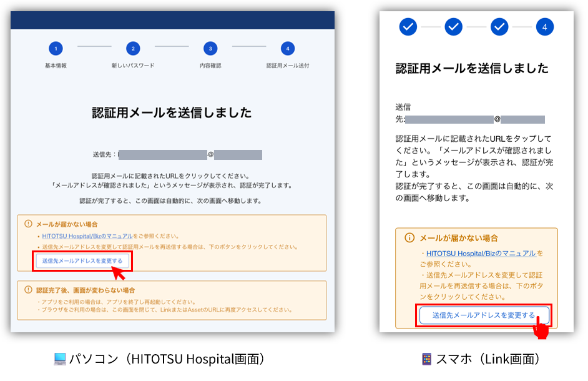Open HITOTSU Hospital/Bizのマニュアル link on PC screen
Viewport: 588px width, 381px height.
tap(87, 236)
